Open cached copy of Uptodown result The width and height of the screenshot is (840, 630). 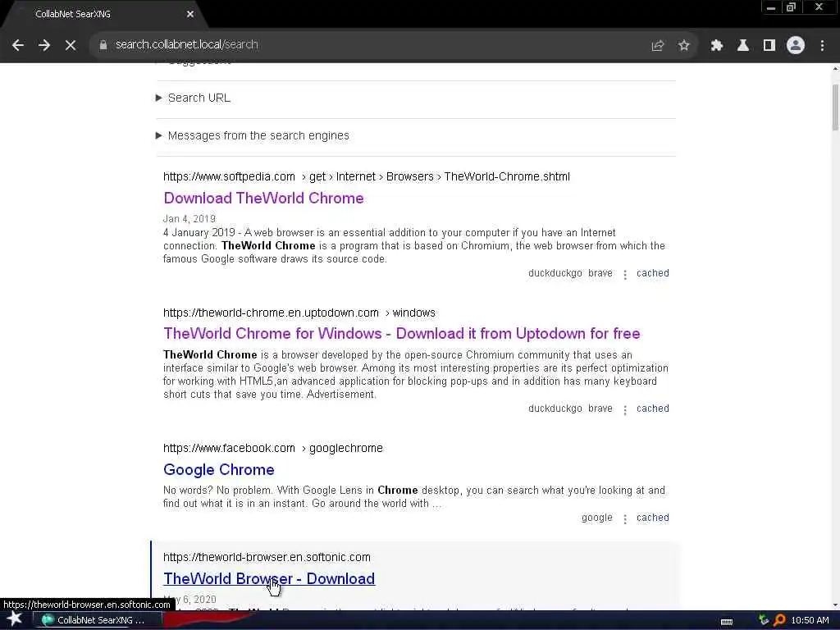pos(652,409)
